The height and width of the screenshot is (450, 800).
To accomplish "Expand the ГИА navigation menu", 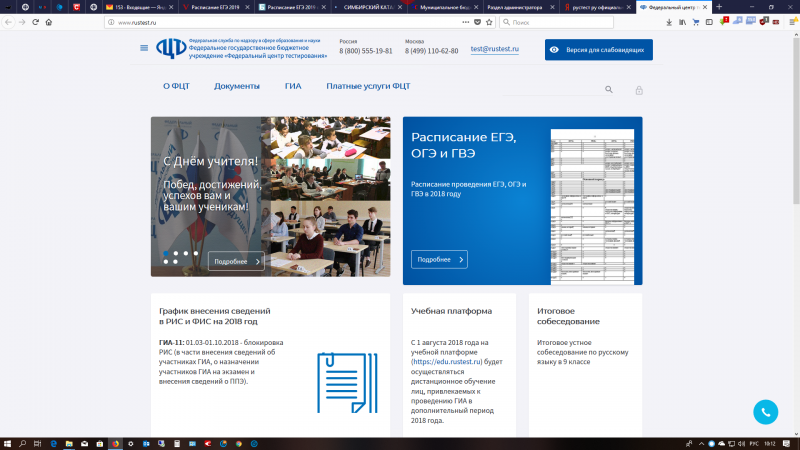I will pyautogui.click(x=292, y=86).
